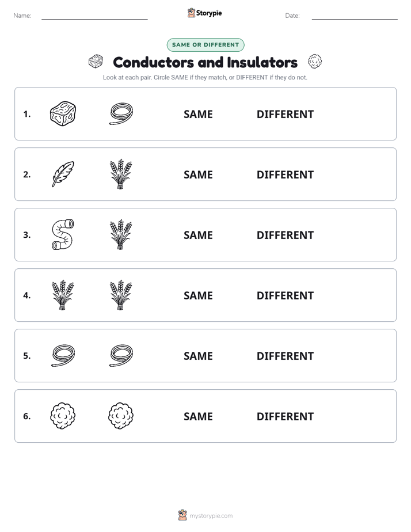The height and width of the screenshot is (532, 411).
Task: Click the SAME OR DIFFERENT green badge
Action: (205, 45)
